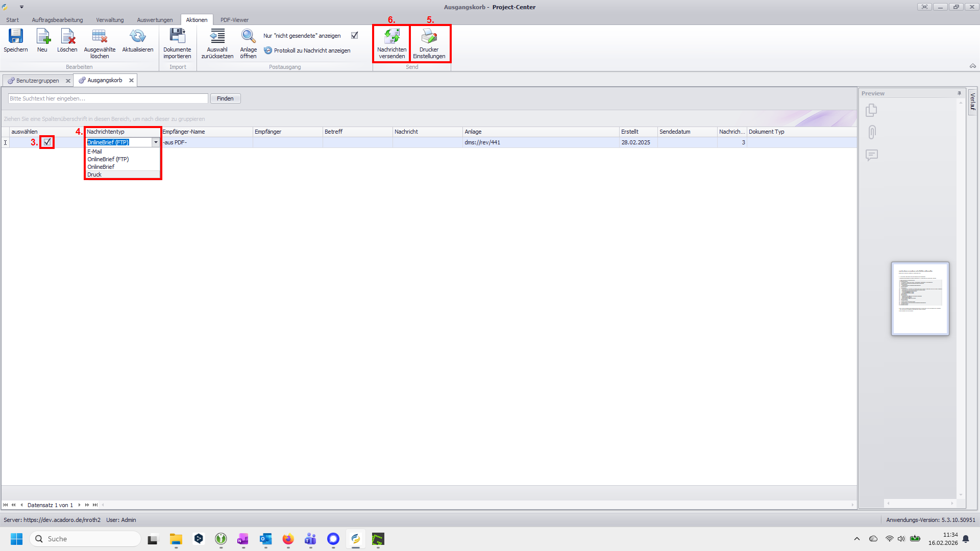The width and height of the screenshot is (980, 551).
Task: Click the paperclip icon in Preview panel
Action: (872, 133)
